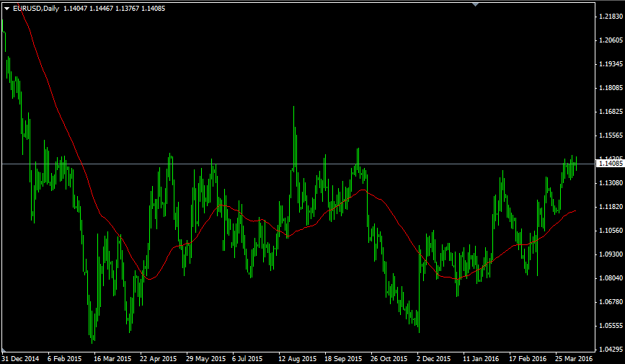Click the EURUSD,Daily chart title
Viewport: 625px width, 364px height.
tap(36, 9)
